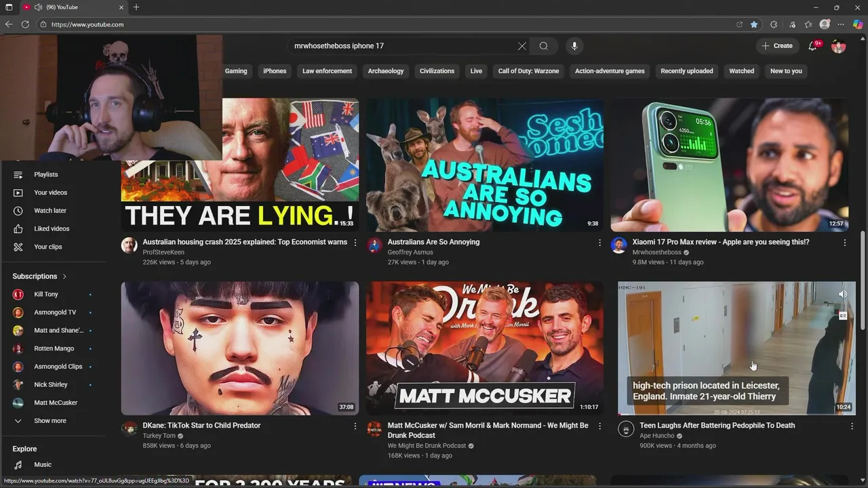
Task: Open YouTube notifications bell
Action: coord(814,45)
